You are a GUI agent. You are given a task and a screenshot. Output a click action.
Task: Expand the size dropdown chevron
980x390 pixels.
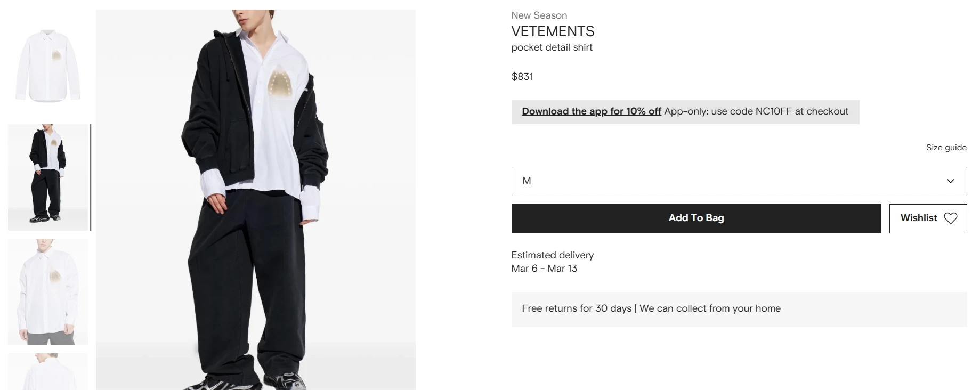(x=950, y=181)
